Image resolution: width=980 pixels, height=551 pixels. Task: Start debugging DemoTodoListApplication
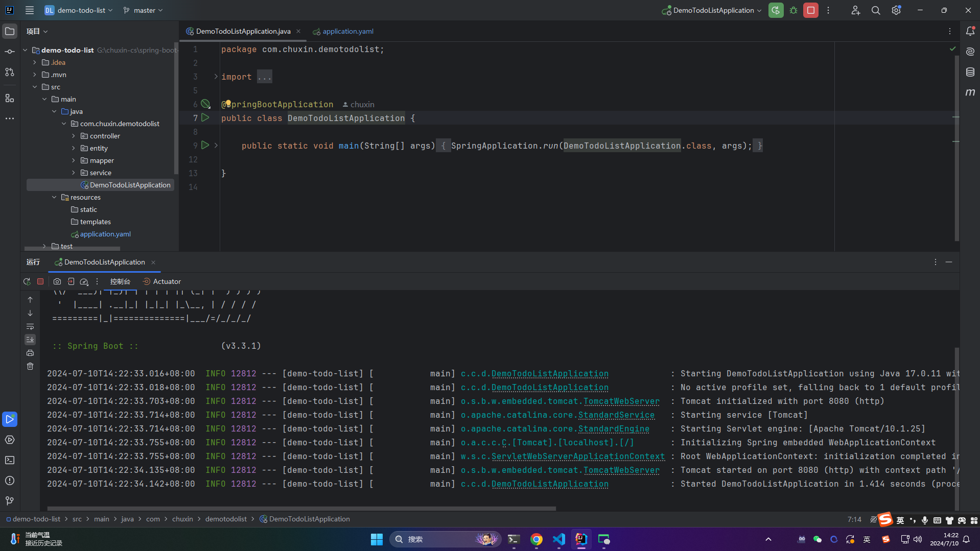pyautogui.click(x=794, y=10)
